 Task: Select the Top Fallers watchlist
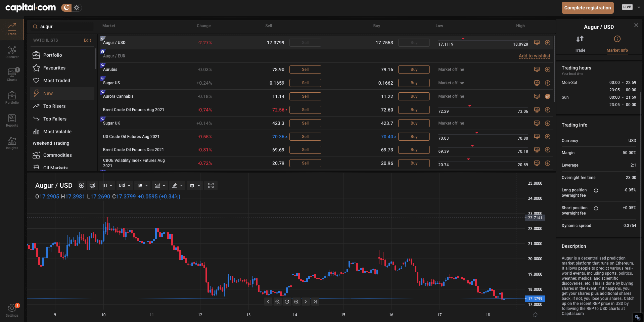(x=62, y=119)
